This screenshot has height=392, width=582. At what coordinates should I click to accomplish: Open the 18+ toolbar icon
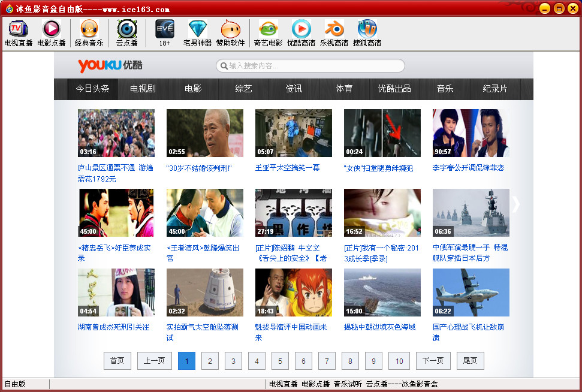(x=164, y=34)
